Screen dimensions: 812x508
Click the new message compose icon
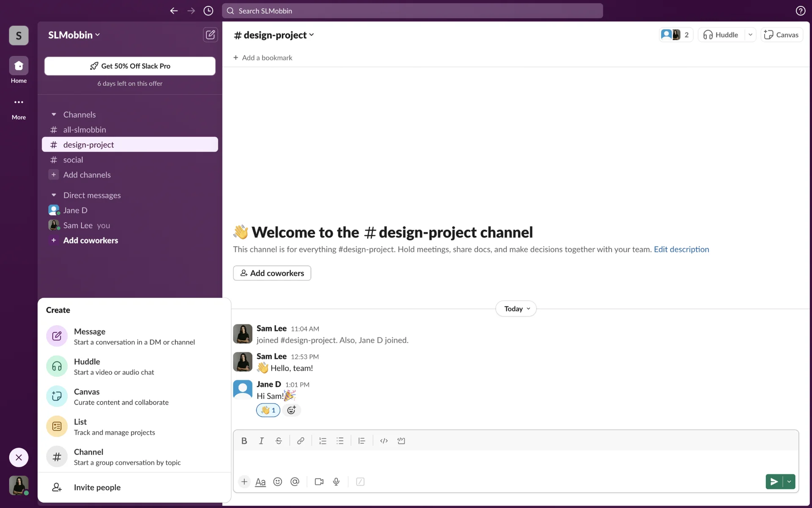pos(210,35)
